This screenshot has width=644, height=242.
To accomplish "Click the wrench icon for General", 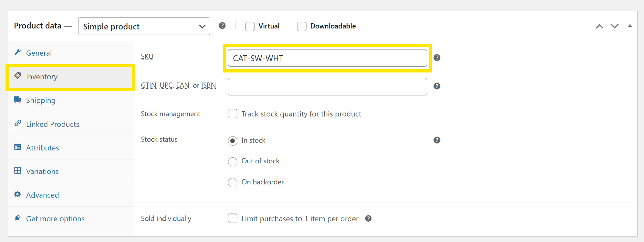I will pyautogui.click(x=18, y=52).
